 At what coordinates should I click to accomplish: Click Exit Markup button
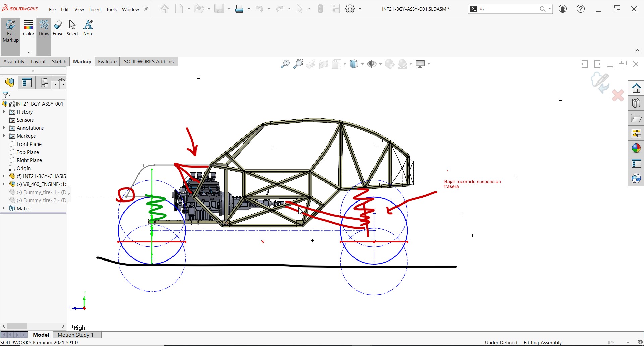[x=11, y=37]
